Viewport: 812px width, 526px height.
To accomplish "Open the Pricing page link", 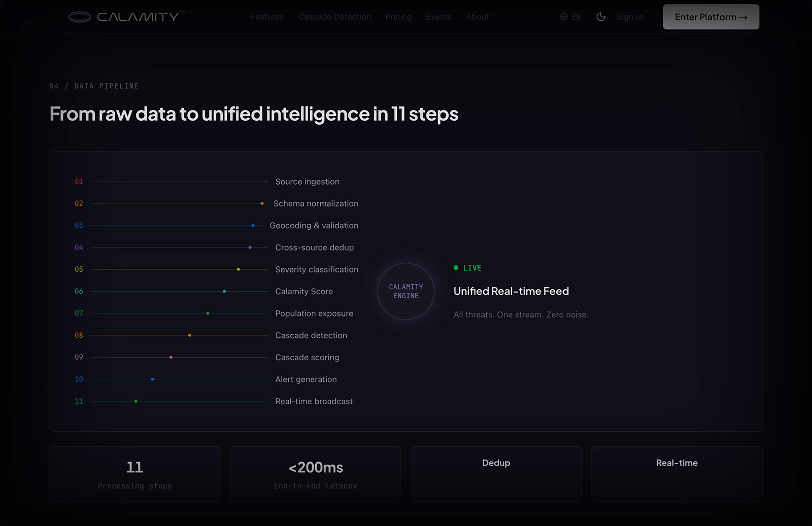I will click(x=398, y=17).
